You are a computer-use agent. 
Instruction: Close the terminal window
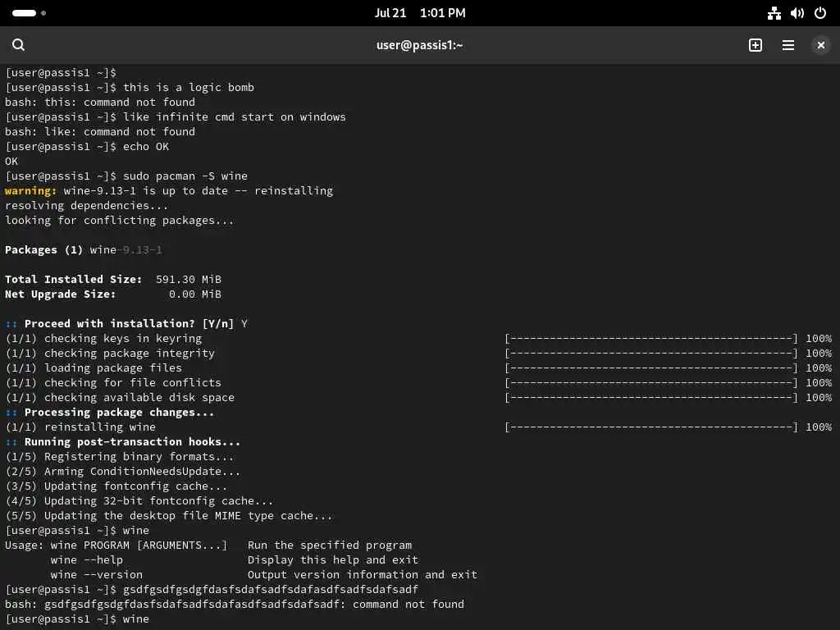(820, 45)
